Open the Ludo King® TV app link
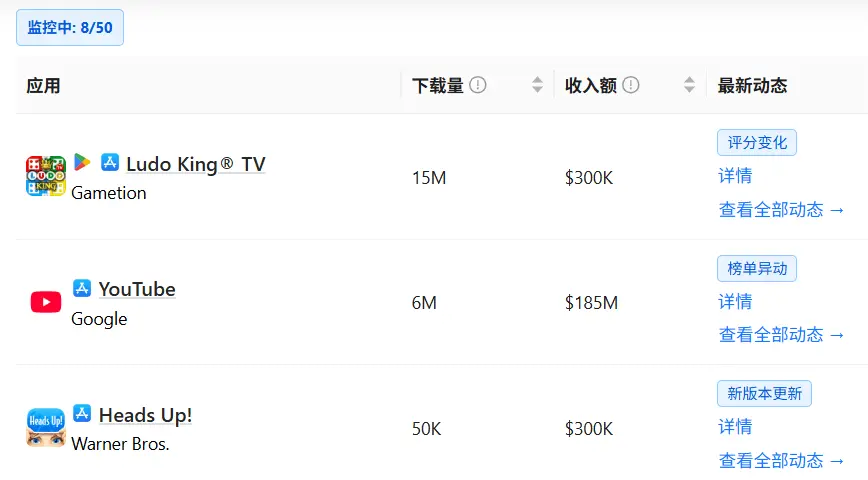Image resolution: width=868 pixels, height=480 pixels. tap(195, 164)
